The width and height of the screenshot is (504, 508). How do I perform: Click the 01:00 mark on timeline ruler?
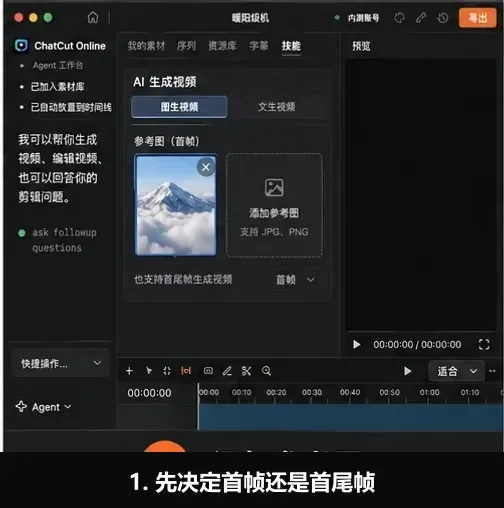(429, 392)
